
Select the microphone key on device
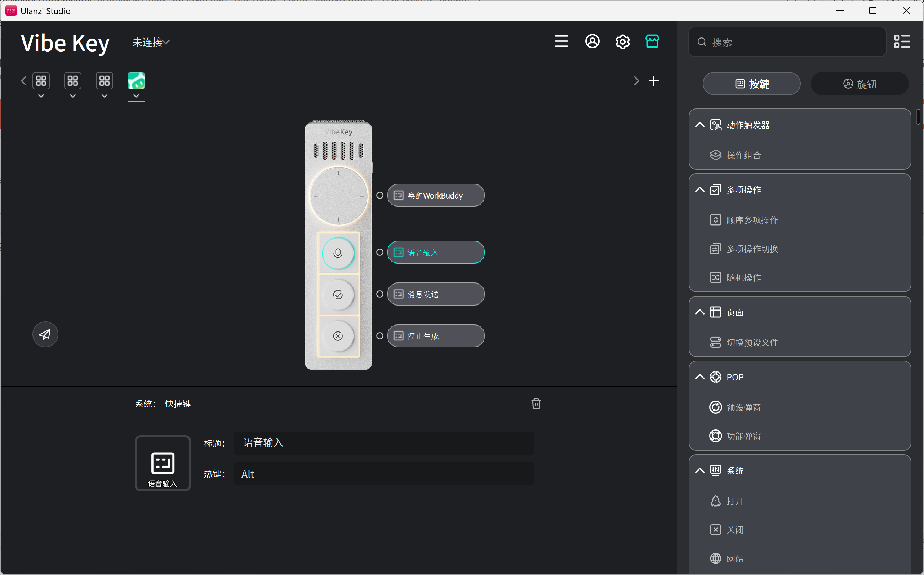(x=338, y=253)
